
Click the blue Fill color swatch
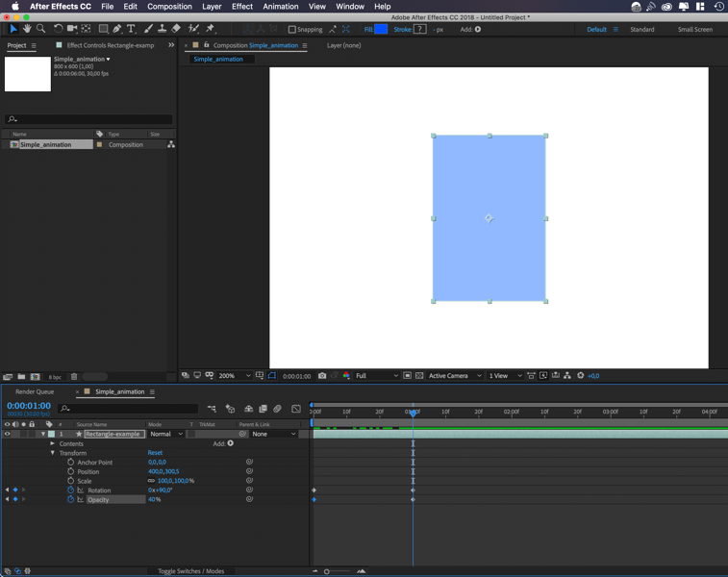point(381,30)
